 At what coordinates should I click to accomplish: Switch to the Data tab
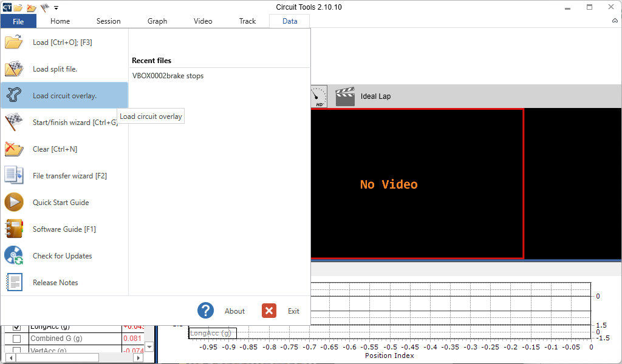coord(290,21)
